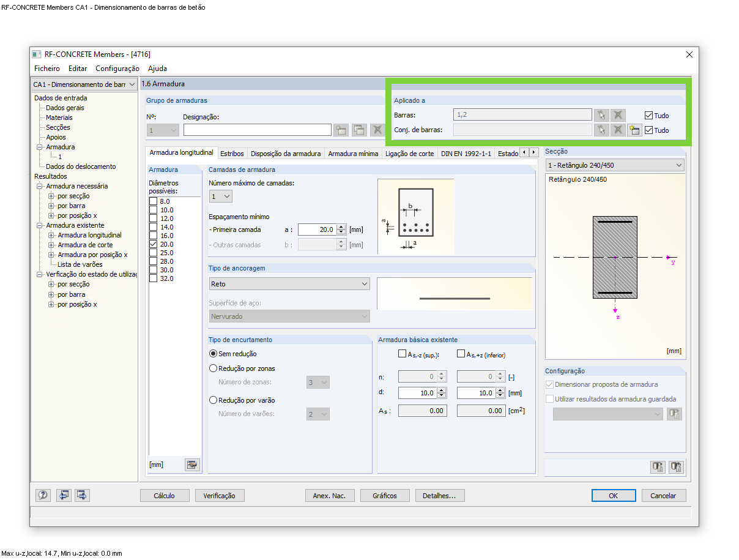Clear the Conj. de barras selection icon
This screenshot has width=739, height=560.
pyautogui.click(x=618, y=130)
